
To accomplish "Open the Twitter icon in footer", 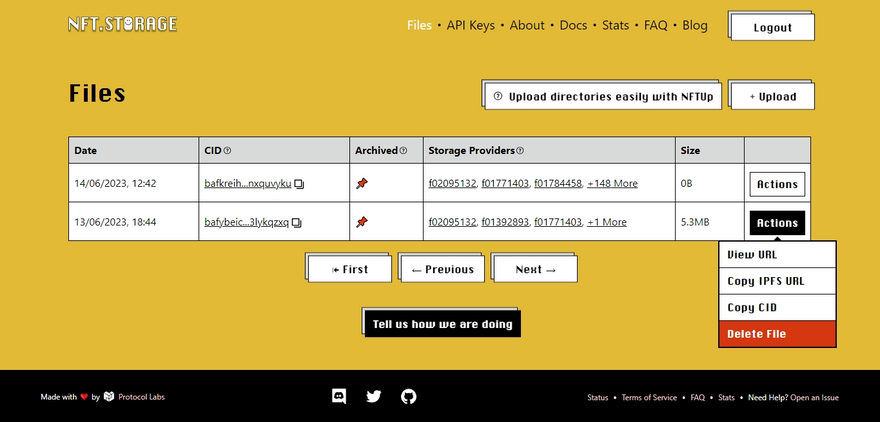I will [374, 396].
